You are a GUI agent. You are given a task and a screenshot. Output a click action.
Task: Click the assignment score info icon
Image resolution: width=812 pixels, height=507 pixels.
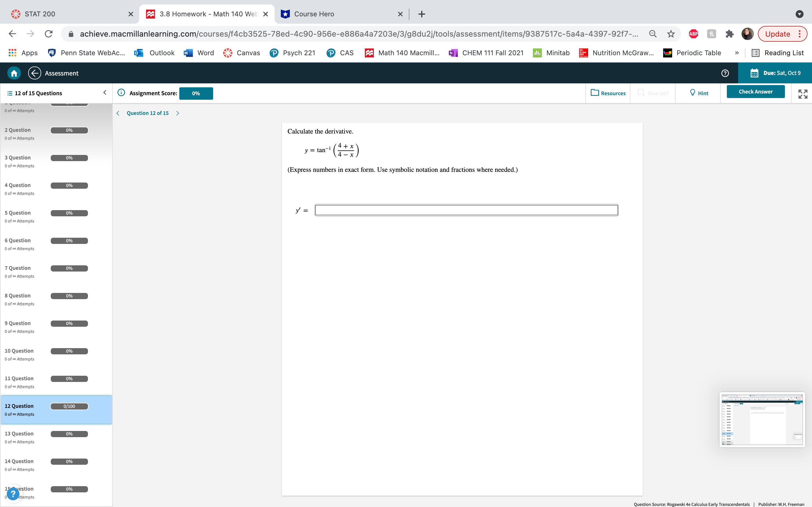coord(121,93)
